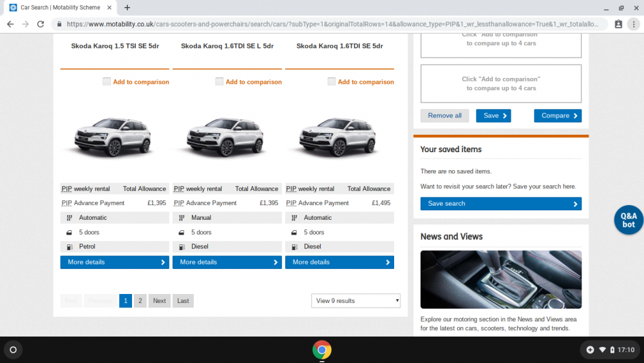Viewport: 644px width, 363px height.
Task: Click More details for Karoq 1.6TDI SE L
Action: point(227,262)
